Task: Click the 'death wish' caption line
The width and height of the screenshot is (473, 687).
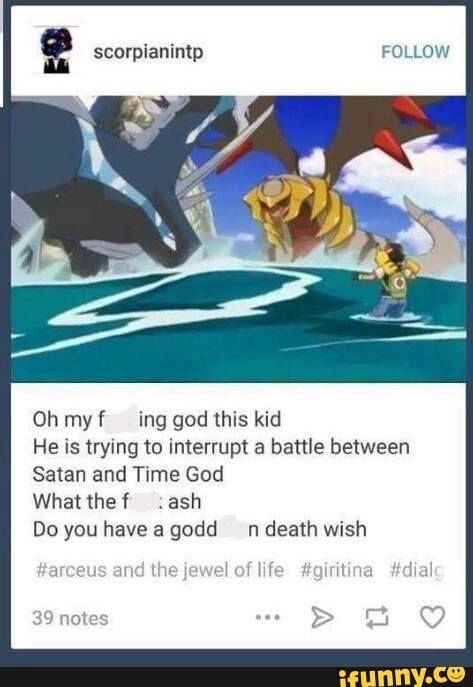Action: point(200,529)
